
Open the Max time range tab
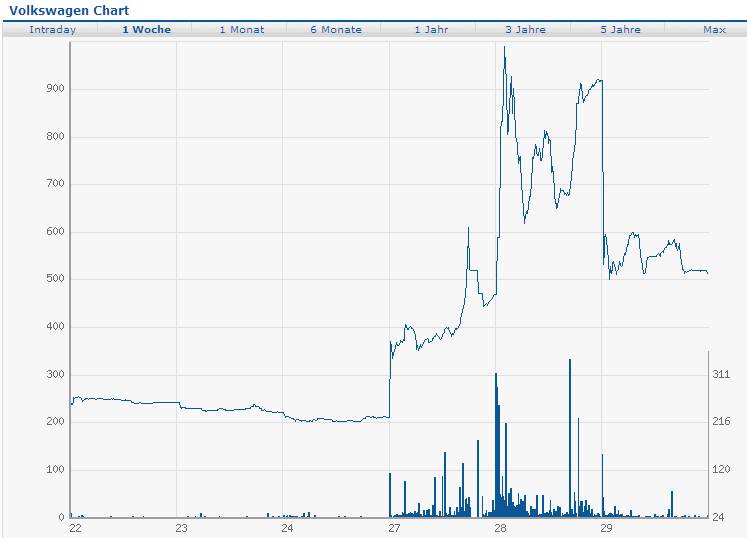(x=715, y=30)
